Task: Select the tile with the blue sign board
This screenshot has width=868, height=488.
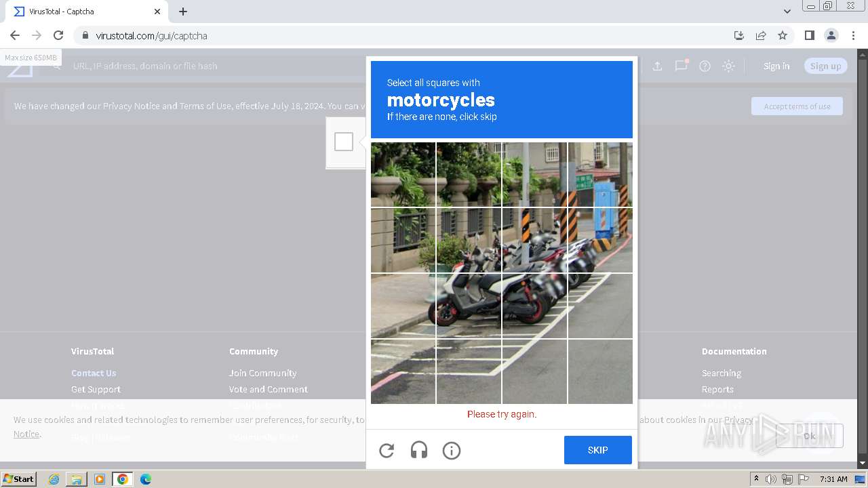Action: point(600,174)
